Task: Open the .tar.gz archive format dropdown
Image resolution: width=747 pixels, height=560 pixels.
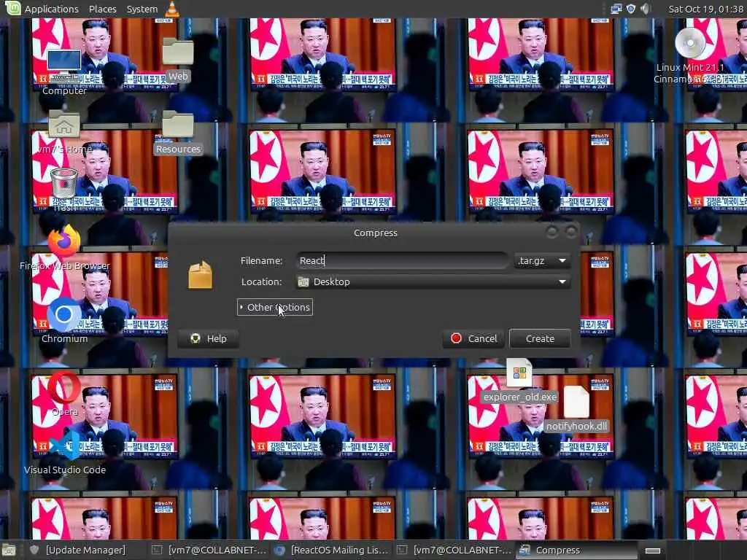Action: pos(542,260)
